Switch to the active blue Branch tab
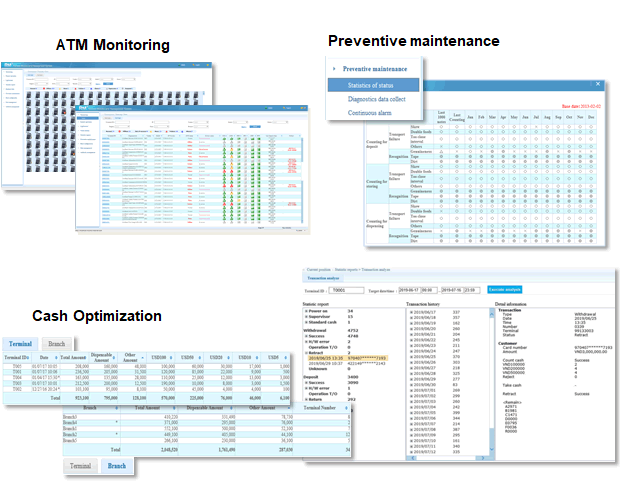 click(x=117, y=466)
